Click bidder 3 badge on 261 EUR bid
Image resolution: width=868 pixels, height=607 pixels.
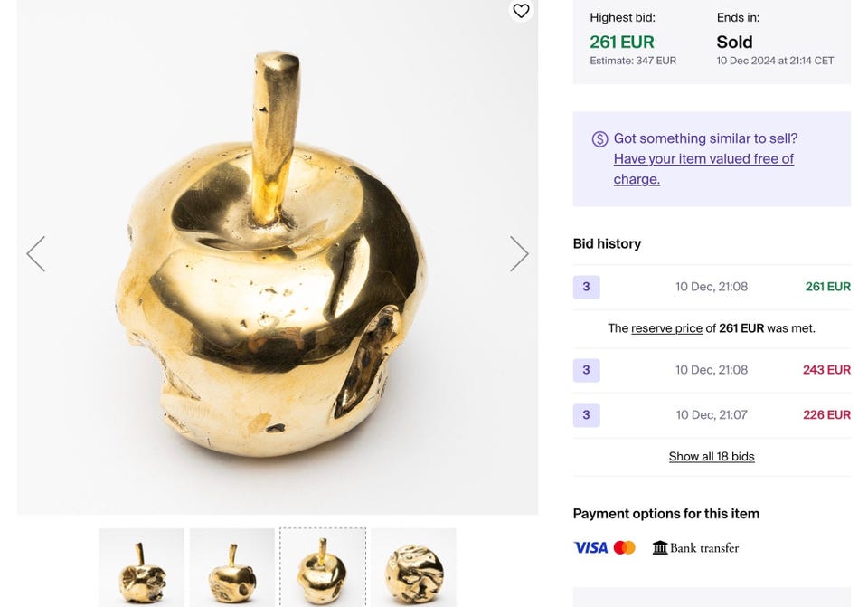click(586, 287)
